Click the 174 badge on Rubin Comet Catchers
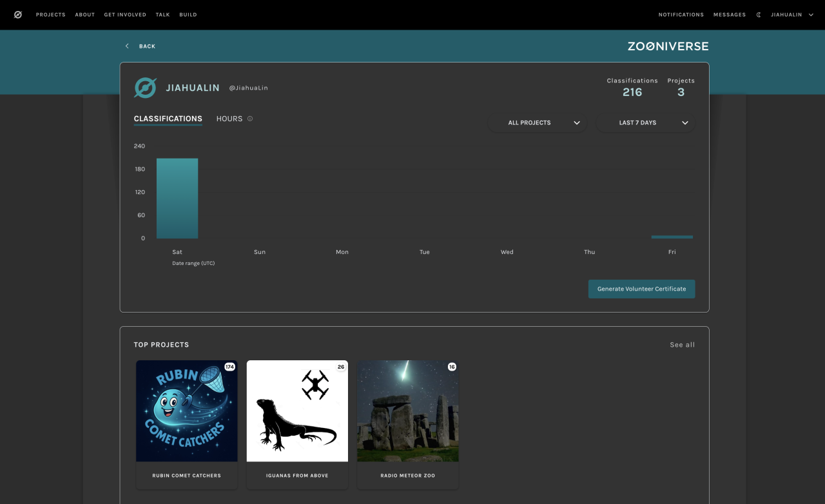The image size is (825, 504). pyautogui.click(x=229, y=367)
